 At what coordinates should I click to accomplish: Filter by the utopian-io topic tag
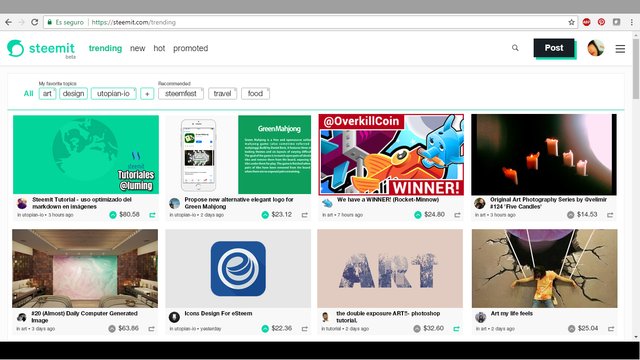tap(113, 93)
